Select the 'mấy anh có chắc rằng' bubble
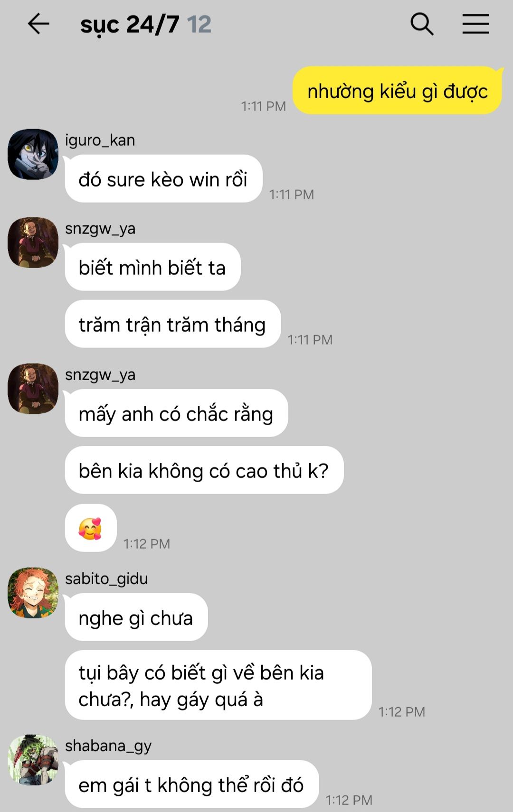Viewport: 513px width, 812px height. tap(176, 413)
